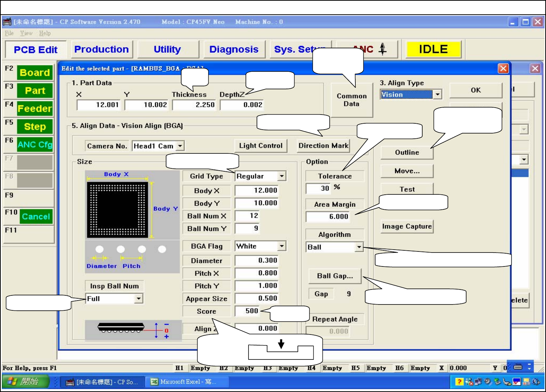Run the Test button
546x392 pixels.
coord(407,189)
